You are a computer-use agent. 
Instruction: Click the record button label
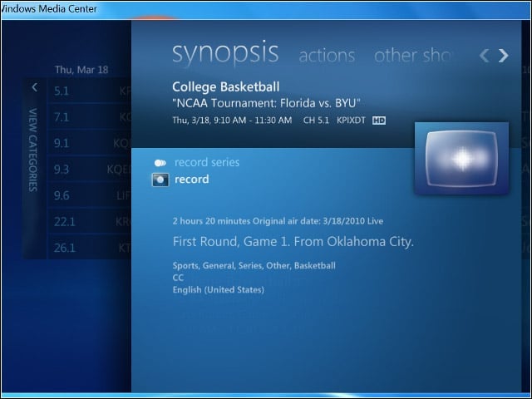point(192,180)
